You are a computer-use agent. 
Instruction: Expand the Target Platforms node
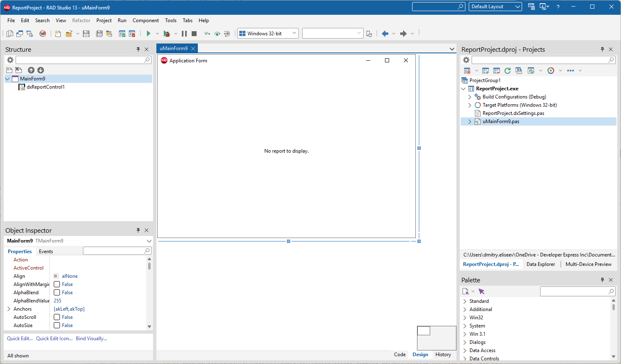[470, 105]
